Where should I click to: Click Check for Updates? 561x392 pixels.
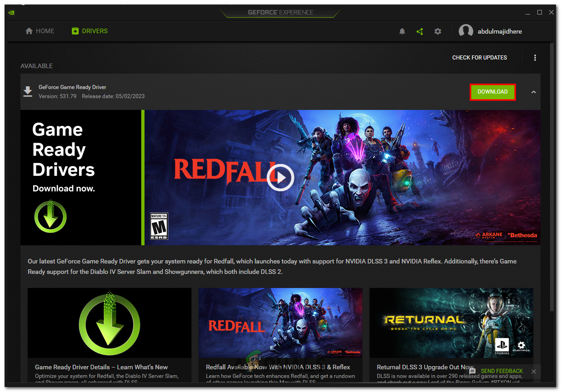(480, 58)
